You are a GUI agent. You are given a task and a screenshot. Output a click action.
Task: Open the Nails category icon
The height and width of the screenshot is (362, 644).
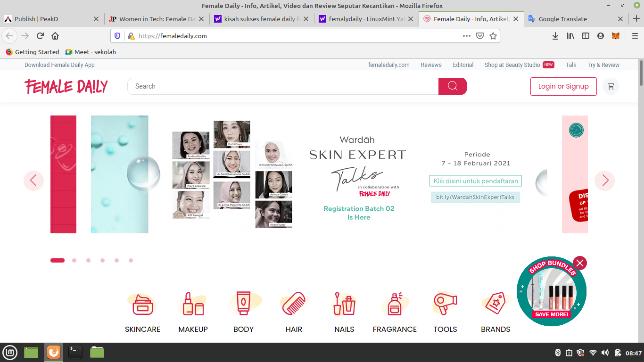[344, 304]
